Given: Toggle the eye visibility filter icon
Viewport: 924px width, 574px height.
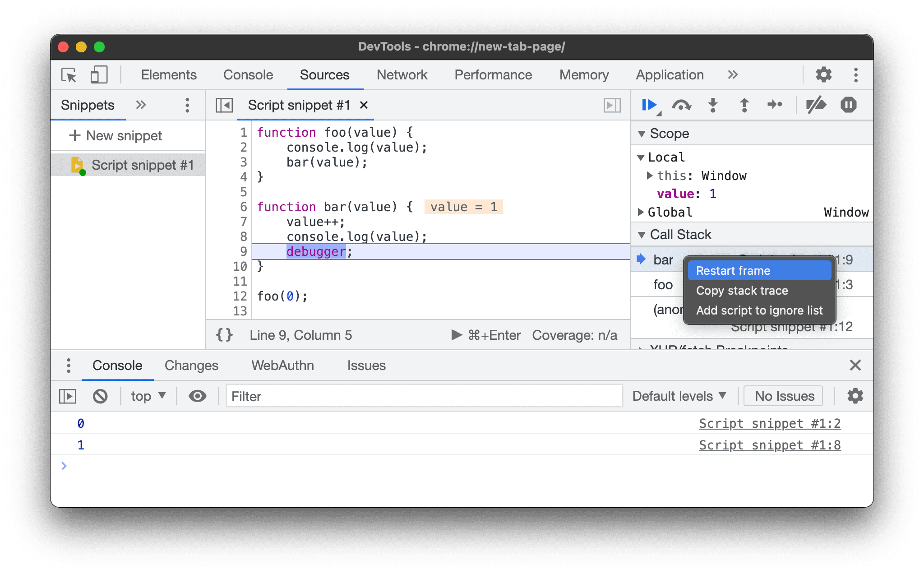Looking at the screenshot, I should click(x=198, y=395).
